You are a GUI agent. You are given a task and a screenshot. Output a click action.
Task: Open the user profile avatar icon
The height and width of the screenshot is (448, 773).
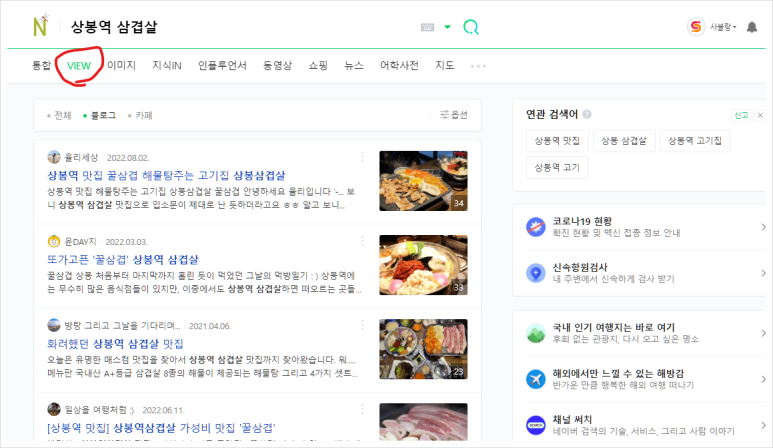click(696, 27)
